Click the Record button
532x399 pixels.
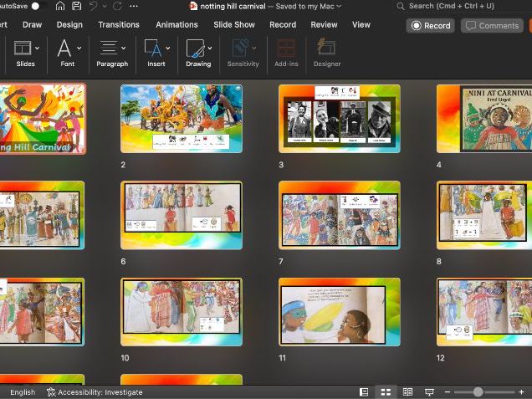[431, 25]
